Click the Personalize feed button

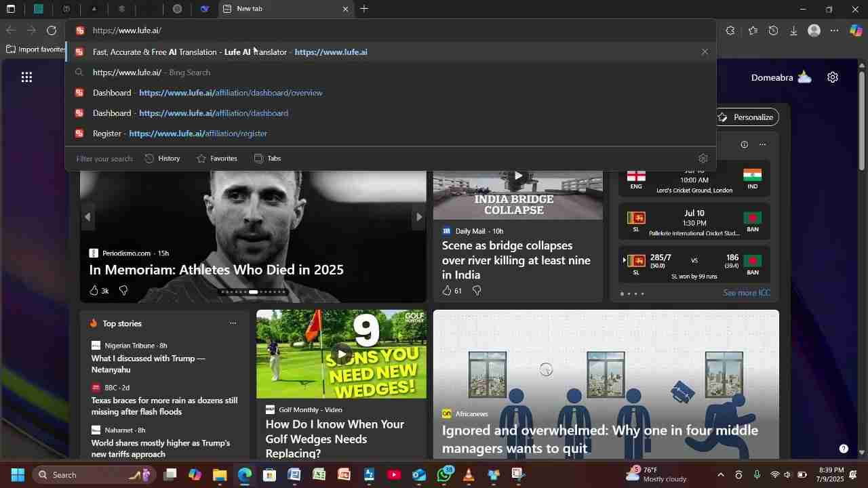pos(748,117)
